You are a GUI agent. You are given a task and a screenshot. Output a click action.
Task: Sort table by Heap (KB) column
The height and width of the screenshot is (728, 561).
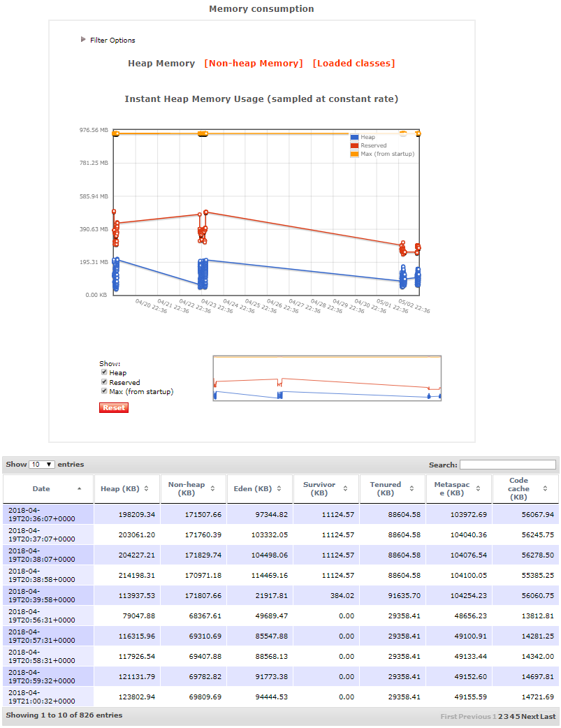[126, 488]
